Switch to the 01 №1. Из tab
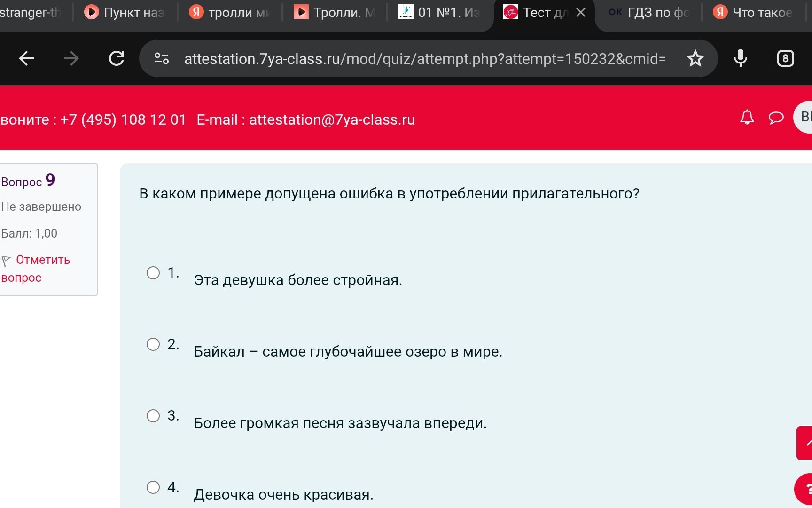This screenshot has height=508, width=812. tap(439, 12)
